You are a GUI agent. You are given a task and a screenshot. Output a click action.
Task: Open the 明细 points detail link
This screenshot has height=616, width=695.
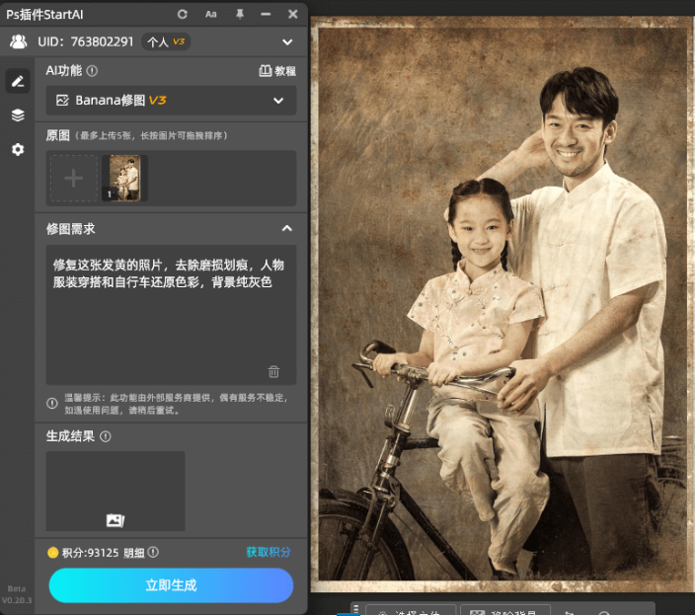(134, 553)
